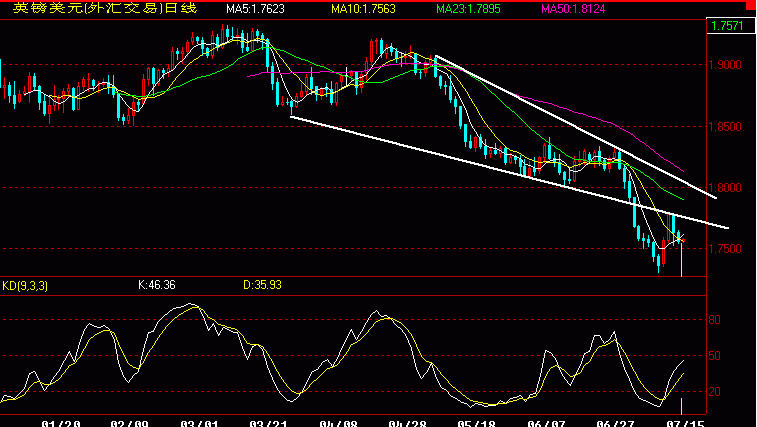Image resolution: width=757 pixels, height=427 pixels.
Task: Click the 03/01 date axis label
Action: (x=199, y=423)
